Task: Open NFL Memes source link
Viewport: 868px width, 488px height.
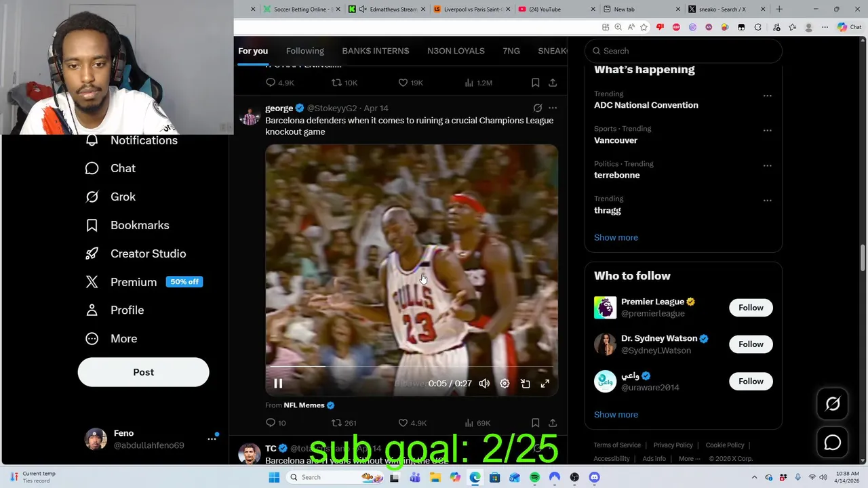Action: (309, 405)
